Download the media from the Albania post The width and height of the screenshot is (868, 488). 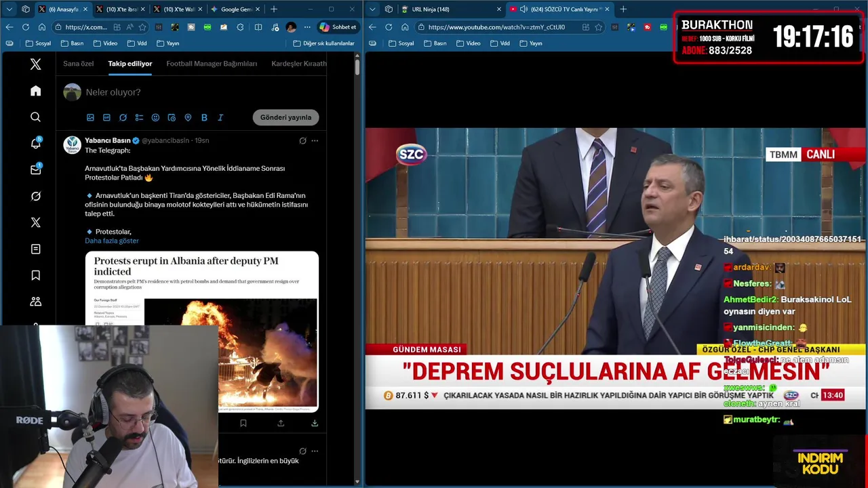coord(315,423)
